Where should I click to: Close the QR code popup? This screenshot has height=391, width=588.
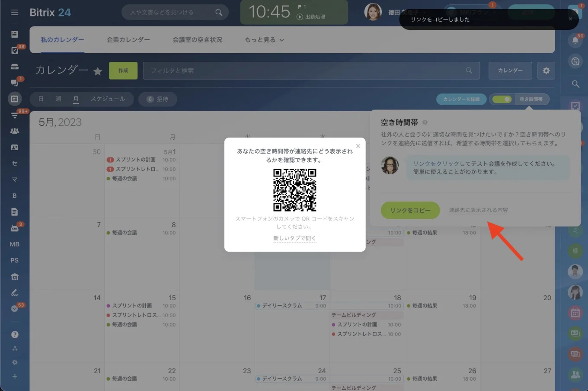pos(358,146)
